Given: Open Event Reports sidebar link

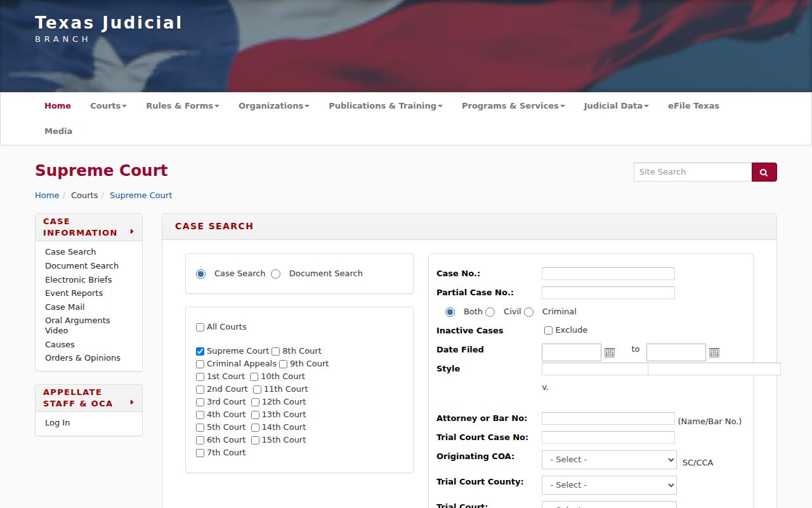Looking at the screenshot, I should coord(74,293).
